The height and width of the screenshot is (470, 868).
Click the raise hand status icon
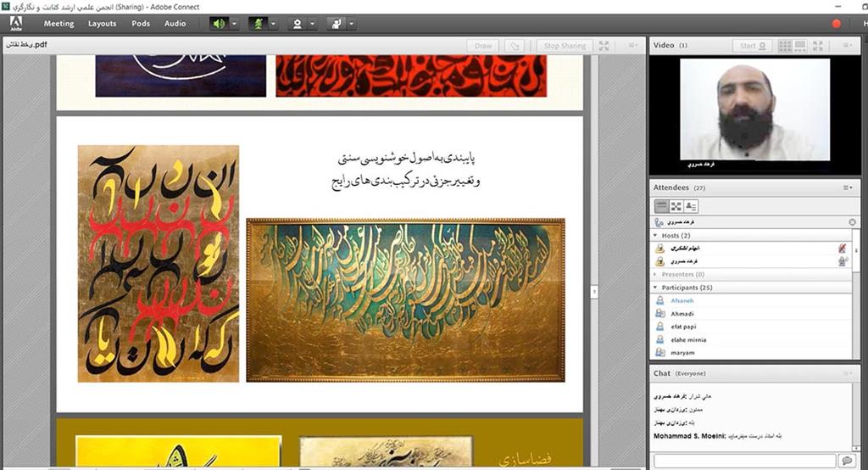click(336, 24)
